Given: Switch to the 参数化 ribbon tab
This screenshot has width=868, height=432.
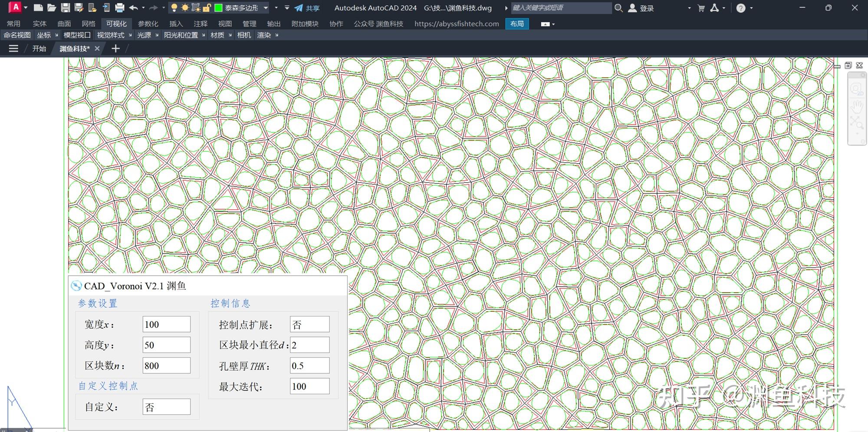Looking at the screenshot, I should click(x=148, y=24).
